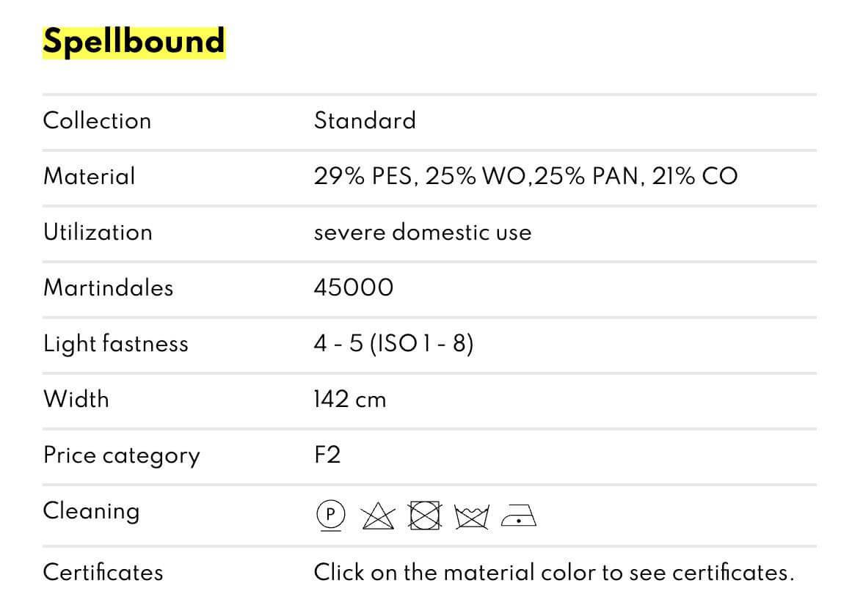Image resolution: width=841 pixels, height=616 pixels.
Task: Select the Utilization row label
Action: click(x=98, y=232)
